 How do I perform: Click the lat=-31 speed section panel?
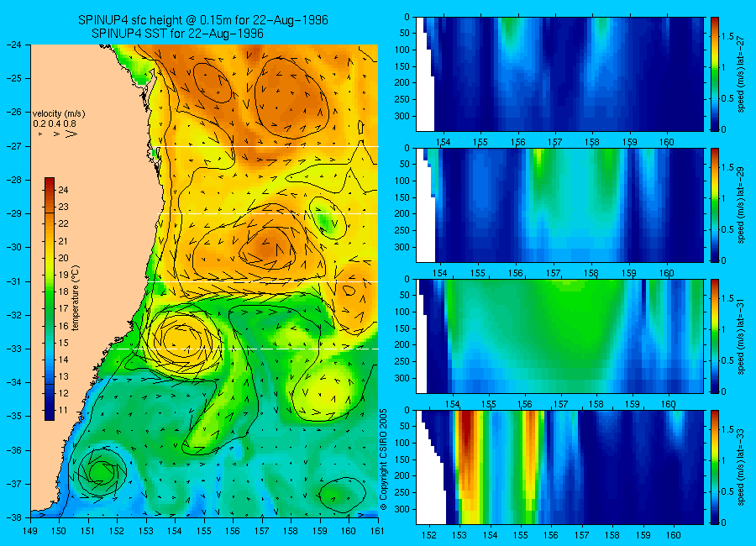point(559,336)
